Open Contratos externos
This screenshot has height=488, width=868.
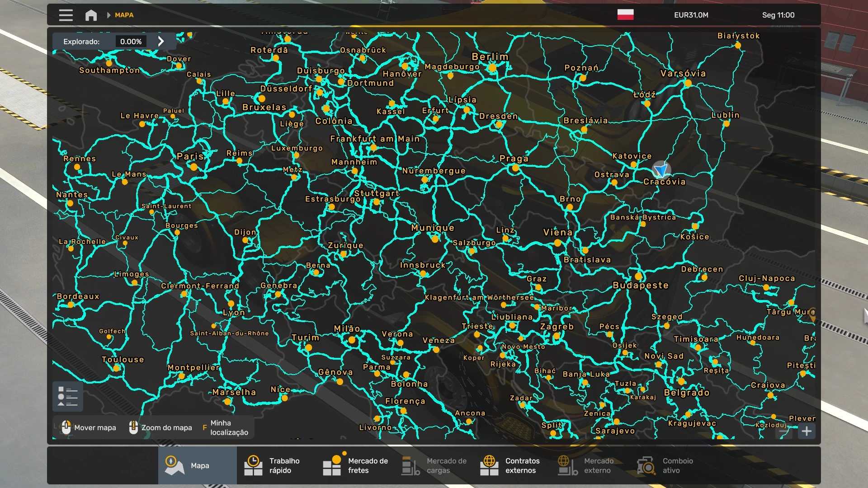[512, 465]
